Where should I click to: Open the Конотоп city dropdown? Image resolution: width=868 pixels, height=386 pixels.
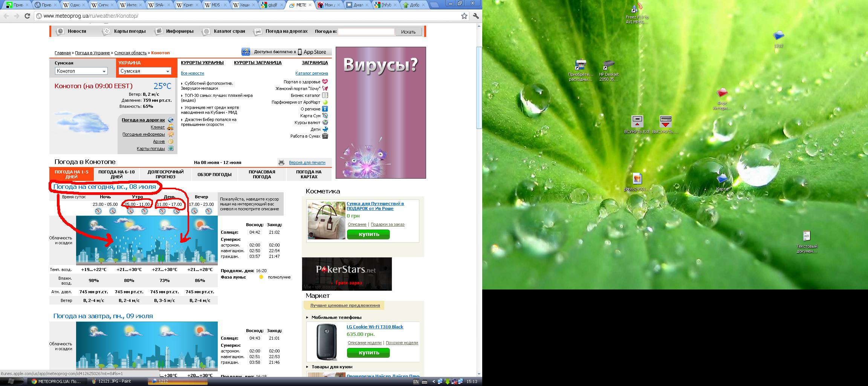81,71
